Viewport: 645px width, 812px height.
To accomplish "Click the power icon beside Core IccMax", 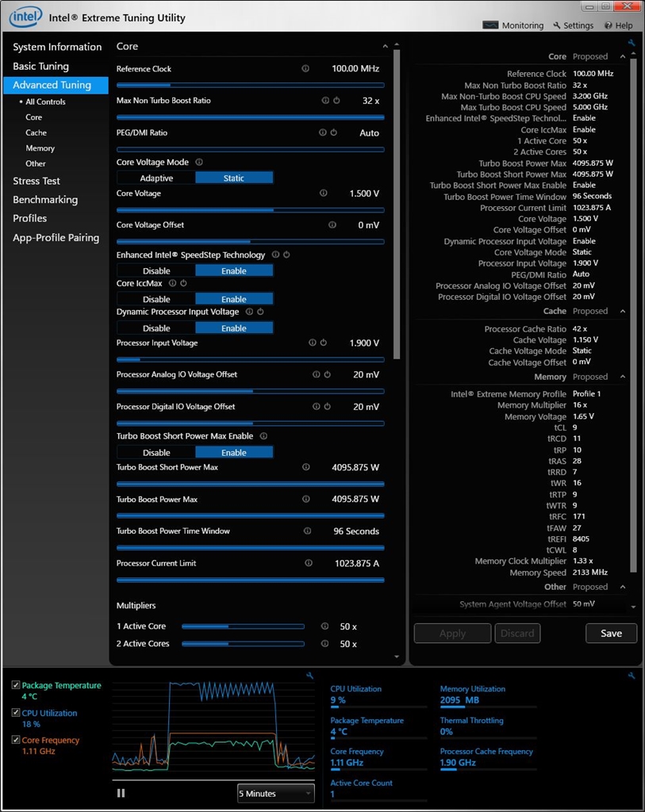I will click(x=183, y=283).
